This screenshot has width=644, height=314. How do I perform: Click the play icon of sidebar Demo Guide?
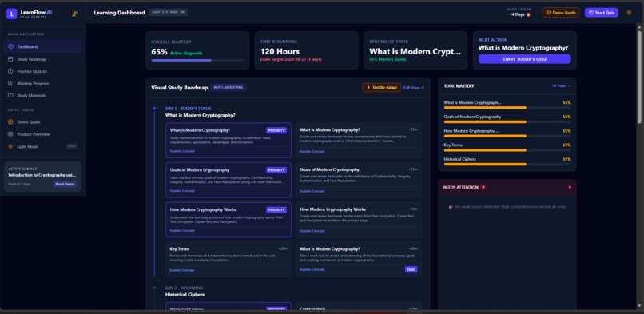pos(10,122)
